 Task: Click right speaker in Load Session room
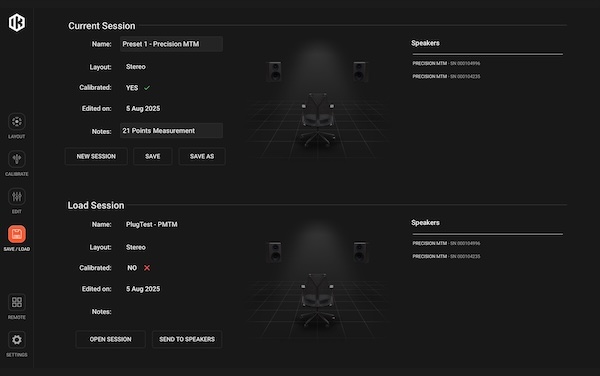[x=359, y=252]
